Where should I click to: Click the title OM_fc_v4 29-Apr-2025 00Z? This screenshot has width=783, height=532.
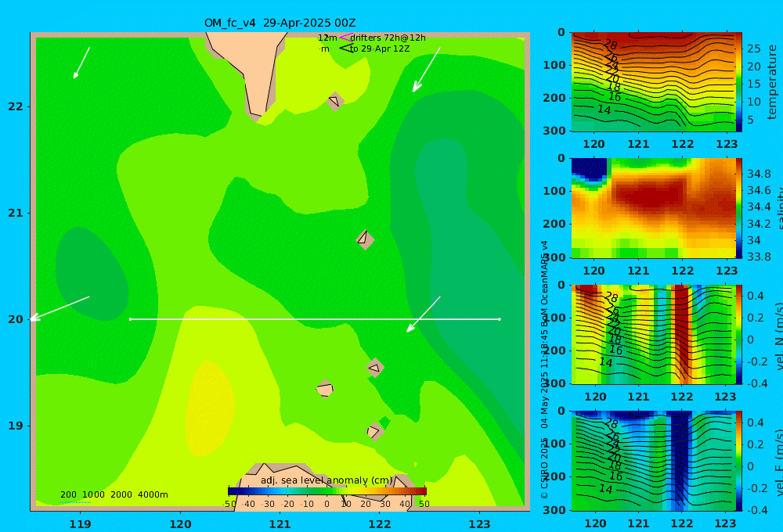pyautogui.click(x=280, y=23)
